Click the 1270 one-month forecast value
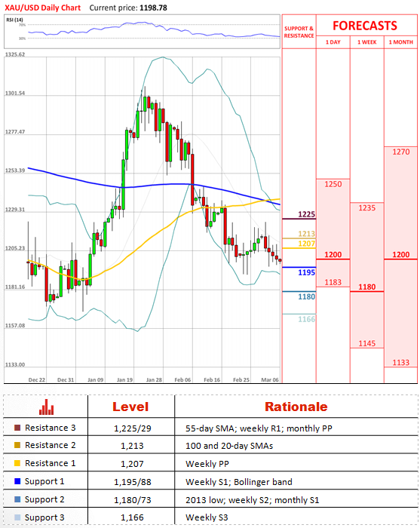This screenshot has width=420, height=528. [401, 152]
